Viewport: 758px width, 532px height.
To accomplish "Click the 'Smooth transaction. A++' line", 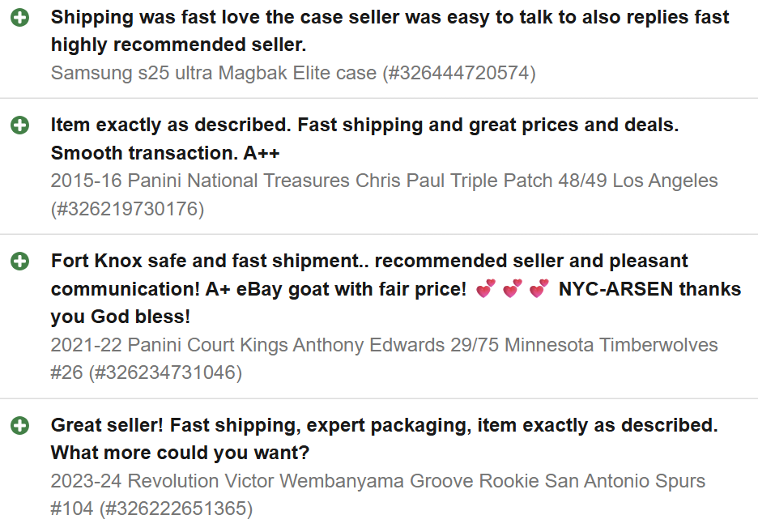I will [x=165, y=153].
